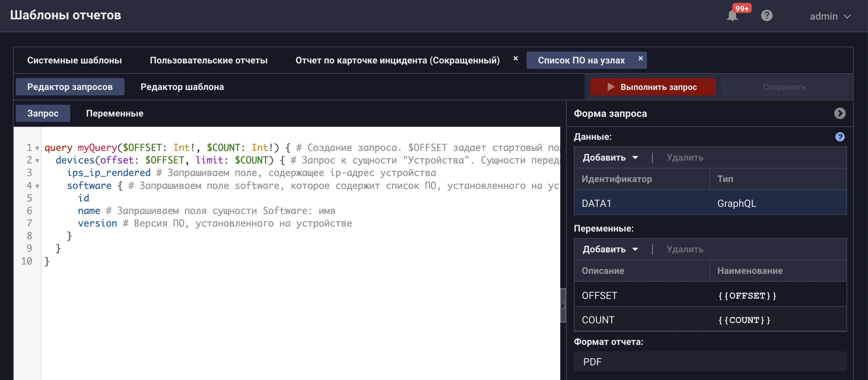Select the OFFSET variable row
868x380 pixels.
710,295
